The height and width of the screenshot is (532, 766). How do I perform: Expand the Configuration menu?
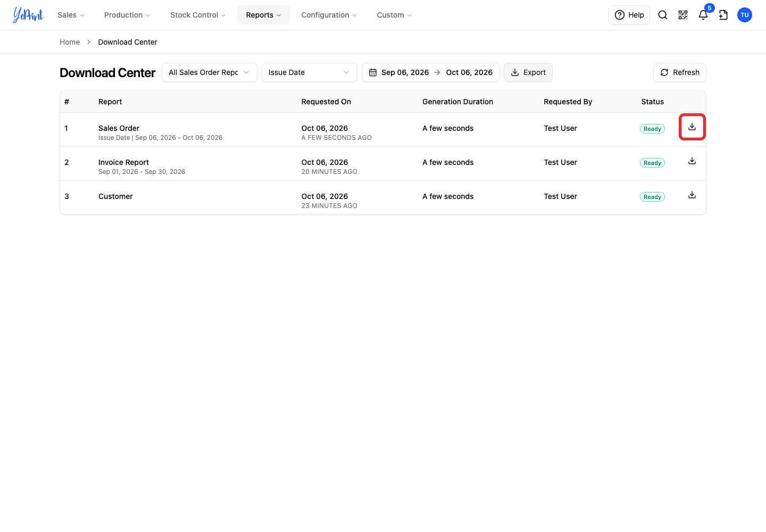click(329, 15)
